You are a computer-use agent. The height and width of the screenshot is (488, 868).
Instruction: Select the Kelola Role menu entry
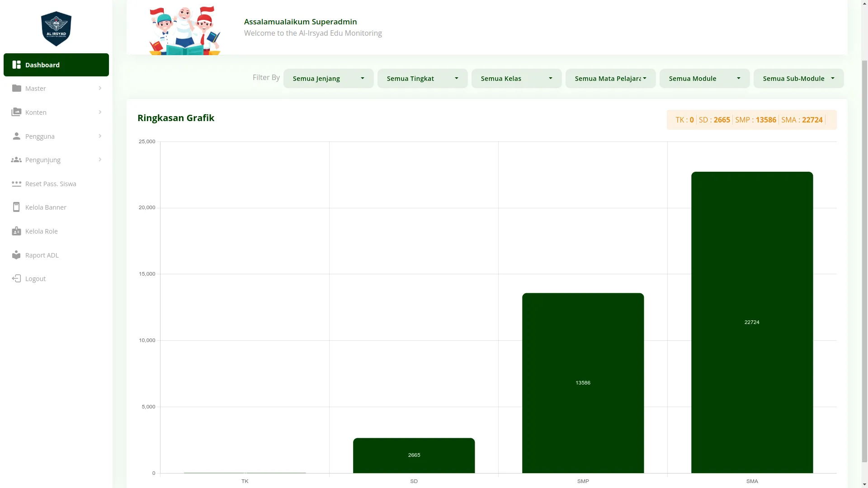coord(42,231)
